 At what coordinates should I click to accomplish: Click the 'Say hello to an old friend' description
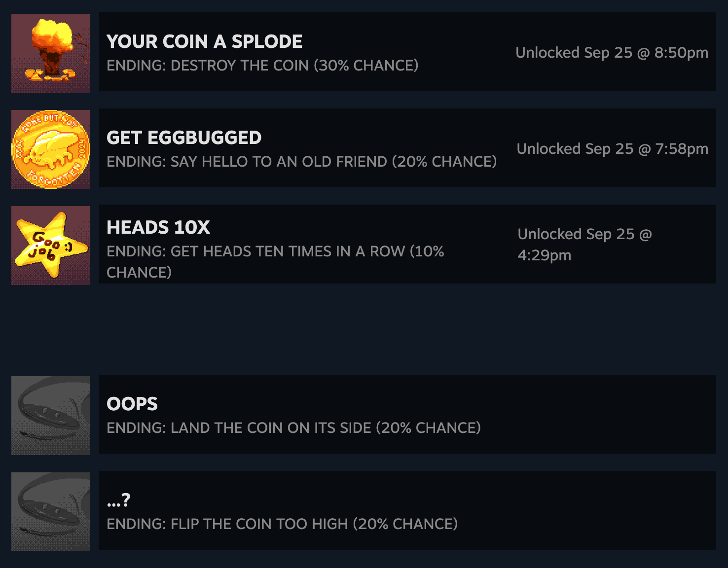301,162
